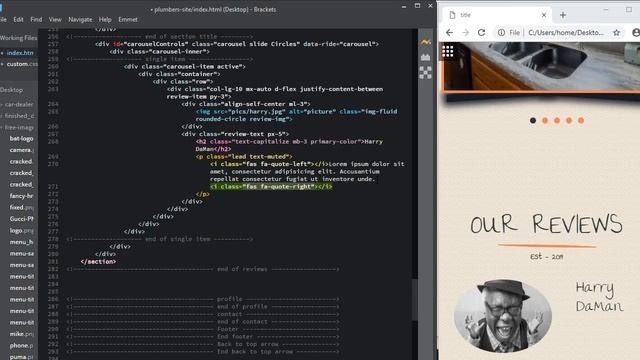
Task: Click the Live Preview lightning icon in Brackets
Action: (x=425, y=42)
